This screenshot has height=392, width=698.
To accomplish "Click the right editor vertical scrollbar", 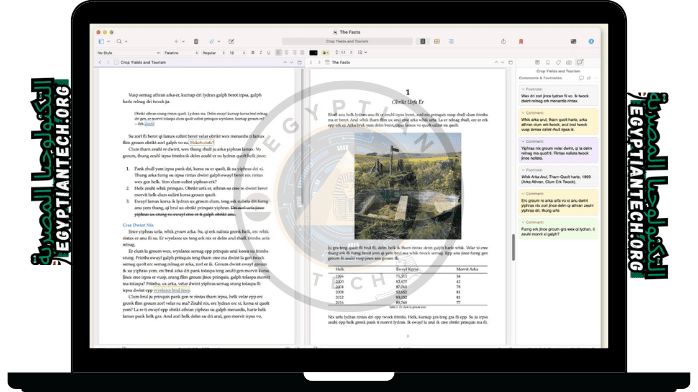I will tap(513, 247).
